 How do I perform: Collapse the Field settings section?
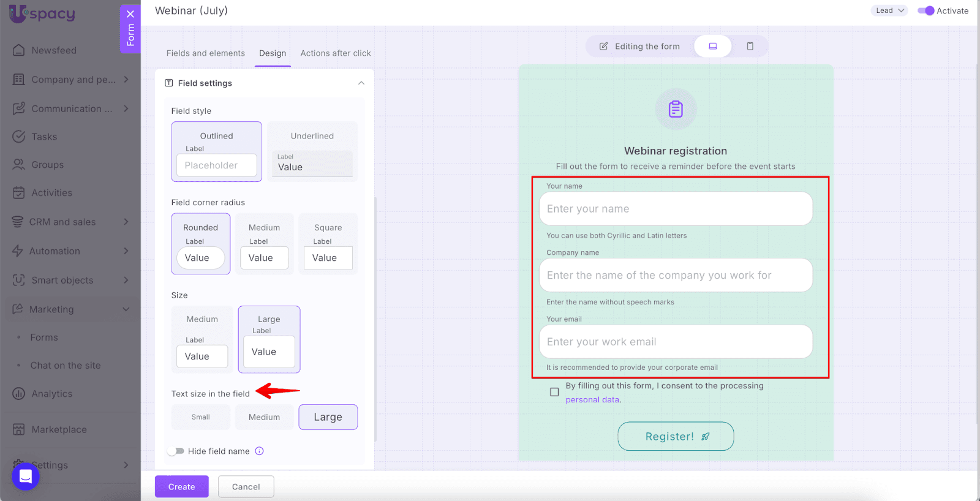pos(361,83)
